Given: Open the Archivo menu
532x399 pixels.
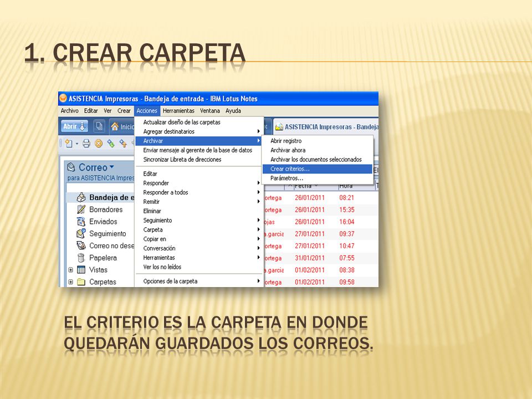Looking at the screenshot, I should [x=70, y=111].
